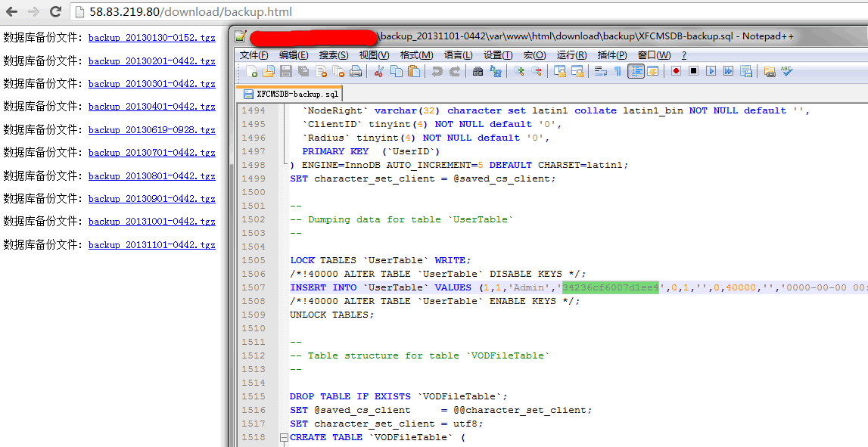Open the 语言(L) menu
The height and width of the screenshot is (447, 868).
(459, 54)
